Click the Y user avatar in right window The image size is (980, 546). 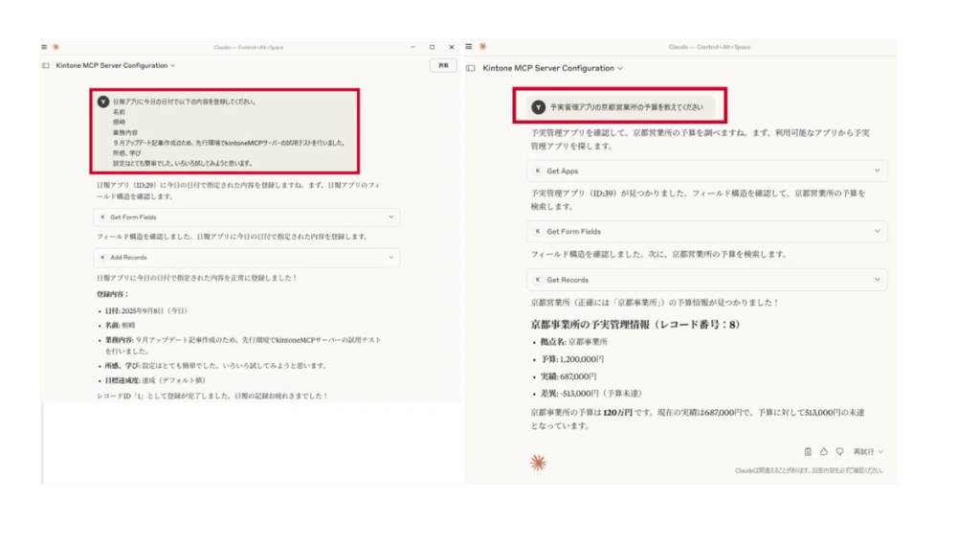click(x=538, y=107)
